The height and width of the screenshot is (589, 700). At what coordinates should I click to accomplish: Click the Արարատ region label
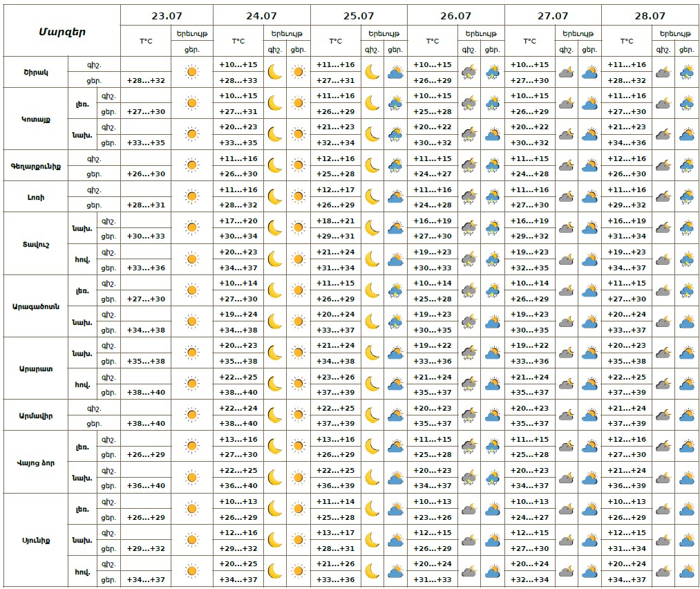(36, 368)
